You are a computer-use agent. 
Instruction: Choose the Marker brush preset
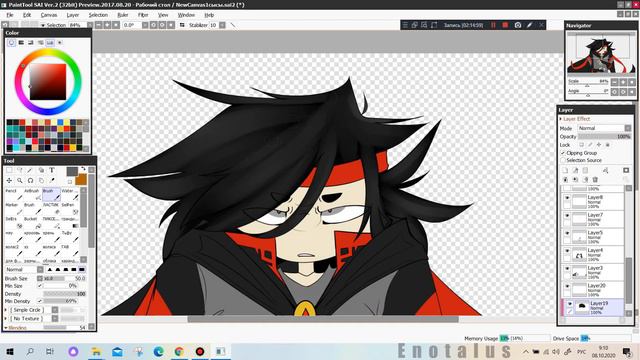[x=13, y=208]
